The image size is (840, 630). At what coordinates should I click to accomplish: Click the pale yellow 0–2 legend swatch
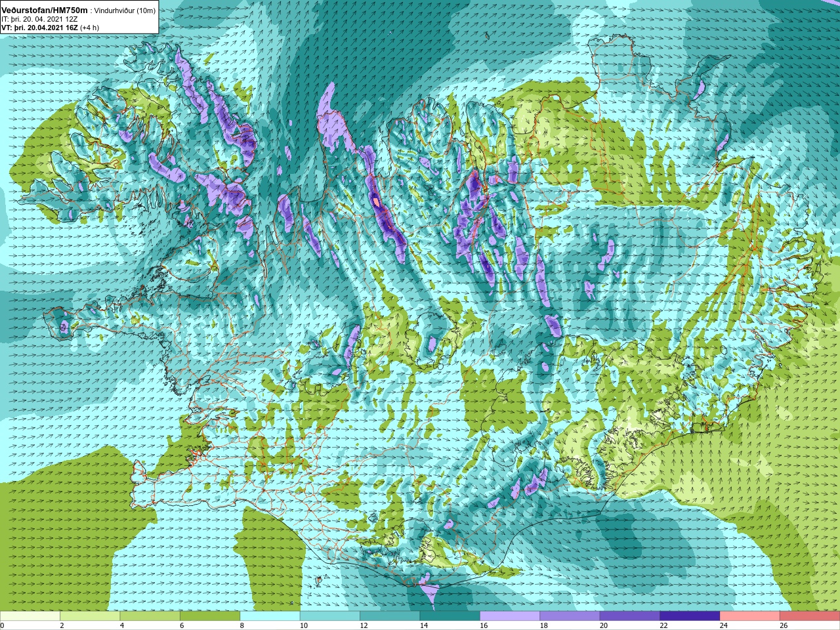click(x=30, y=616)
